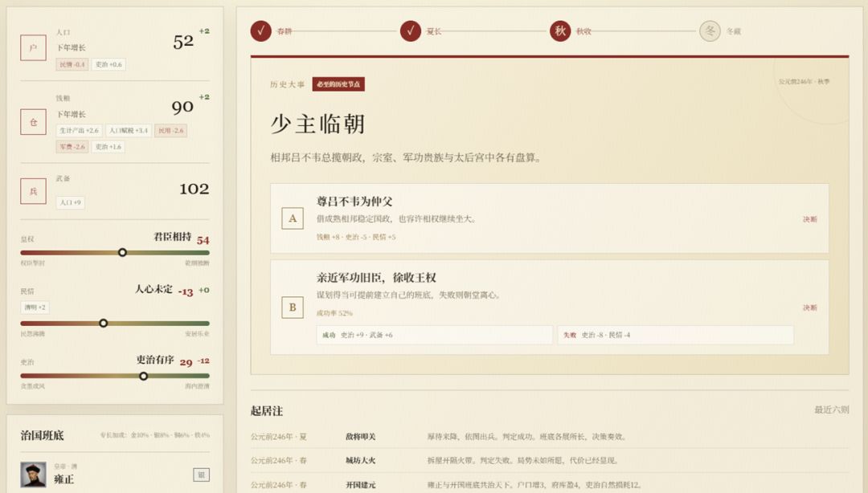868x493 pixels.
Task: Click the 民信 slider handle
Action: coord(104,323)
